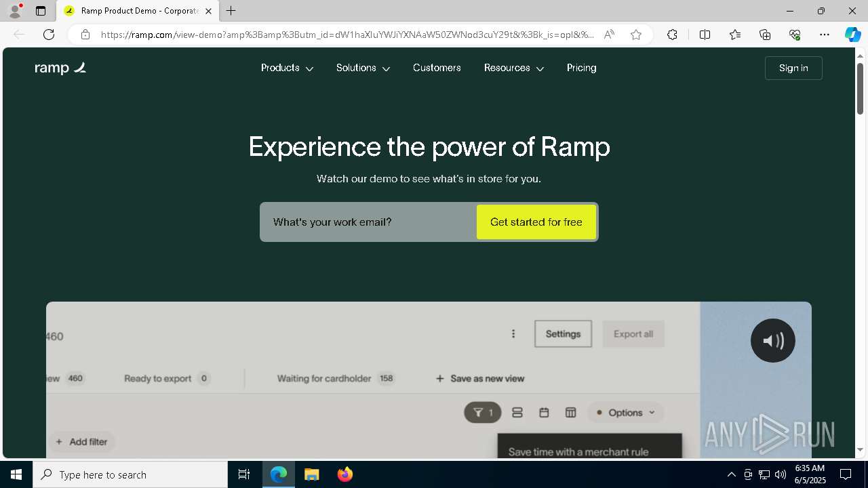The width and height of the screenshot is (868, 488).
Task: Click the scrollbar down arrow
Action: [860, 450]
